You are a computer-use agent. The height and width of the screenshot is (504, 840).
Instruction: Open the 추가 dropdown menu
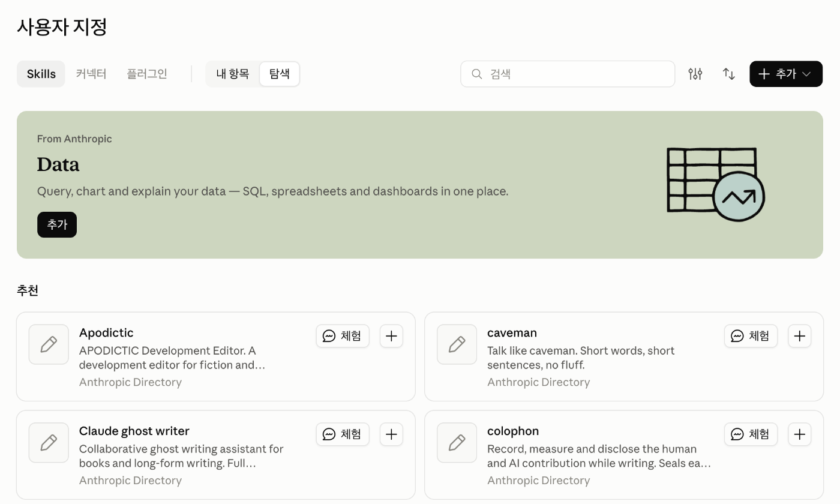click(786, 74)
